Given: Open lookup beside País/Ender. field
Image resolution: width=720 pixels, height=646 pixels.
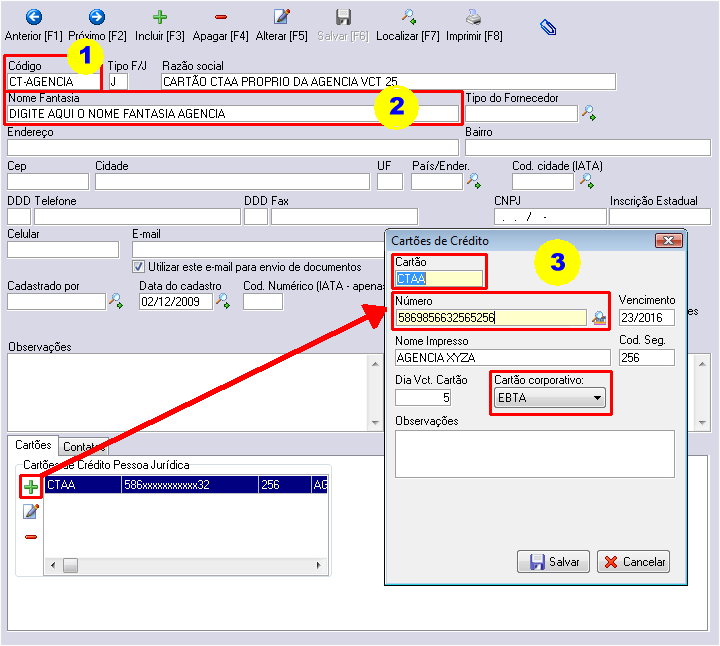Looking at the screenshot, I should pos(473,181).
